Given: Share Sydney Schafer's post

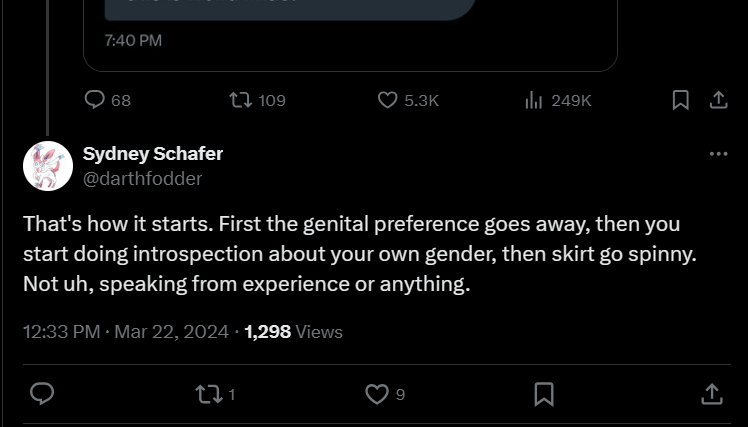Looking at the screenshot, I should point(711,394).
